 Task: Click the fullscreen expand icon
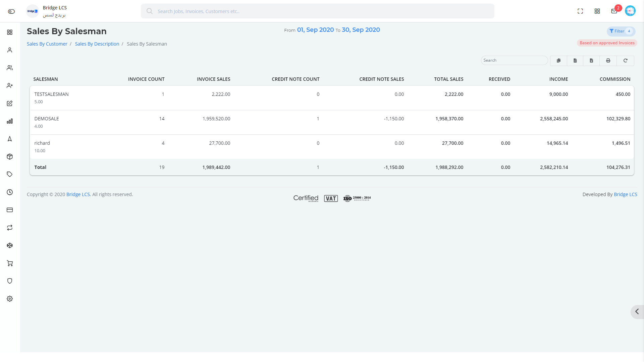(580, 11)
